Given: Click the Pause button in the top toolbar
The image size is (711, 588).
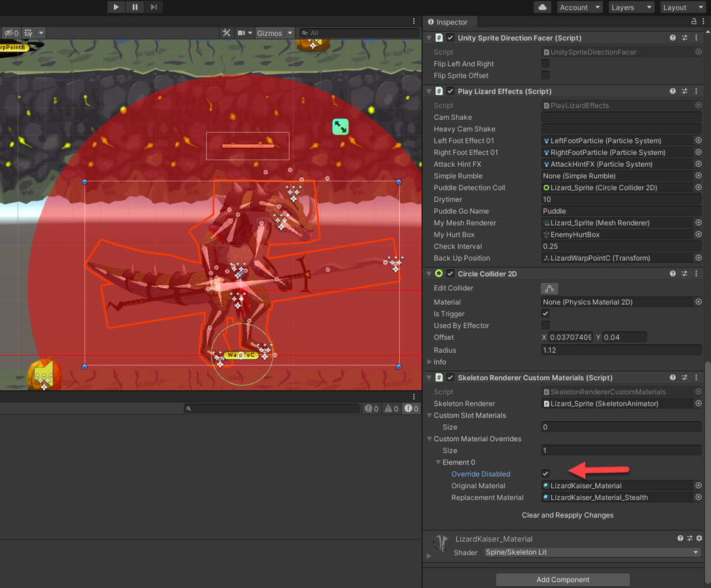Looking at the screenshot, I should (x=135, y=7).
